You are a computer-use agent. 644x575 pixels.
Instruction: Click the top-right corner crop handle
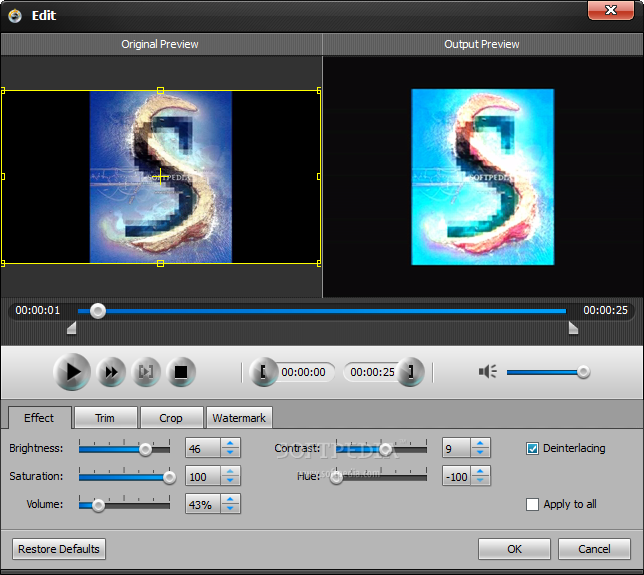tap(319, 90)
